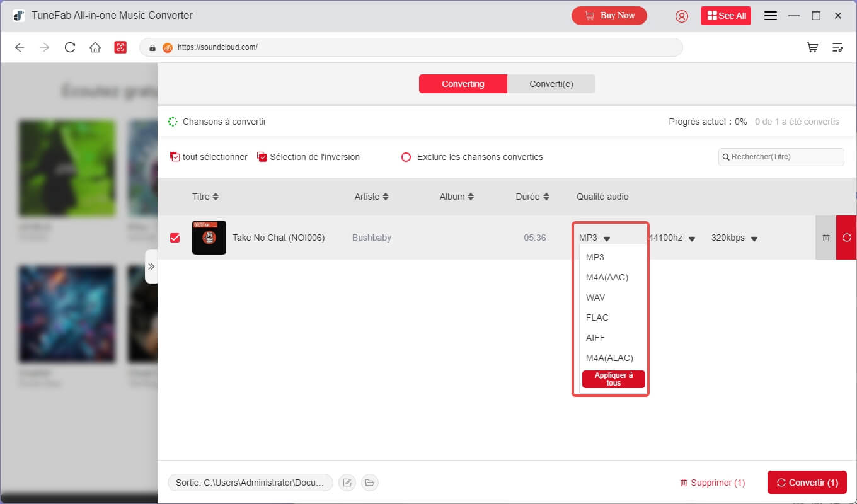
Task: Uncheck the Take No Chat song checkbox
Action: pyautogui.click(x=175, y=238)
